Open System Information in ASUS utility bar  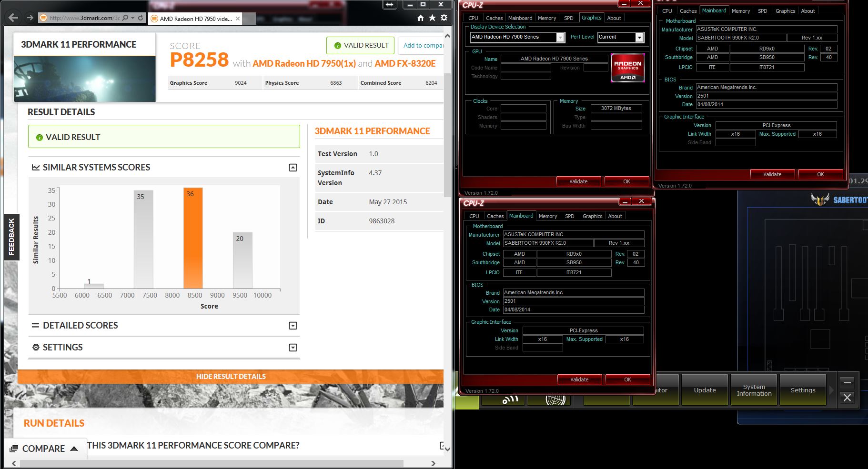coord(754,390)
